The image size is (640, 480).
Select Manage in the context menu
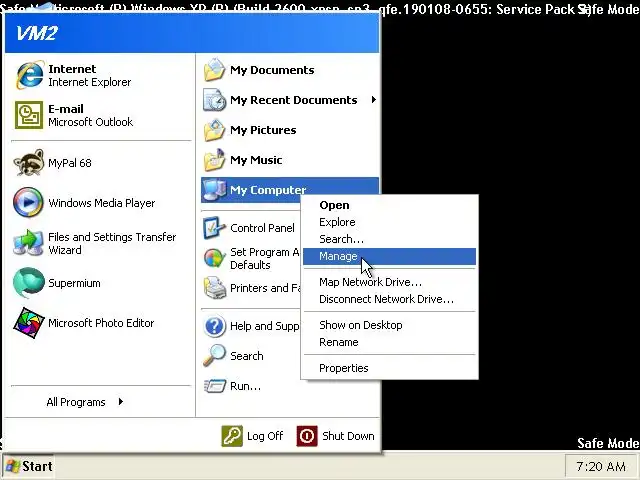pyautogui.click(x=389, y=256)
